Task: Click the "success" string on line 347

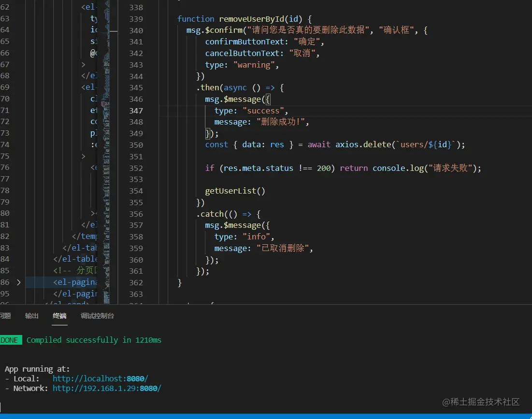Action: click(x=263, y=111)
